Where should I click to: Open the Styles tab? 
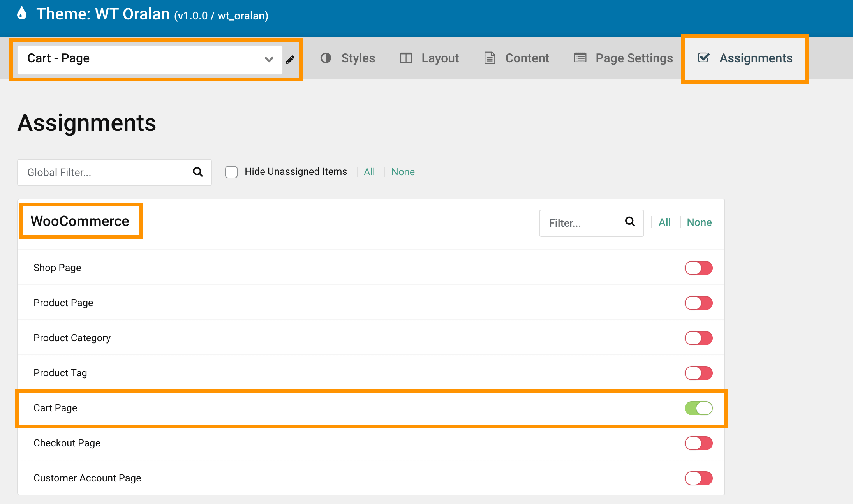coord(347,58)
